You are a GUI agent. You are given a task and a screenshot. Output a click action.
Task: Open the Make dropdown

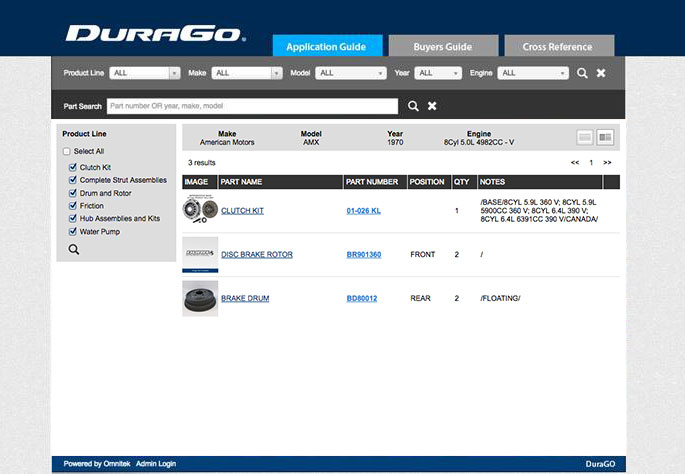click(247, 73)
